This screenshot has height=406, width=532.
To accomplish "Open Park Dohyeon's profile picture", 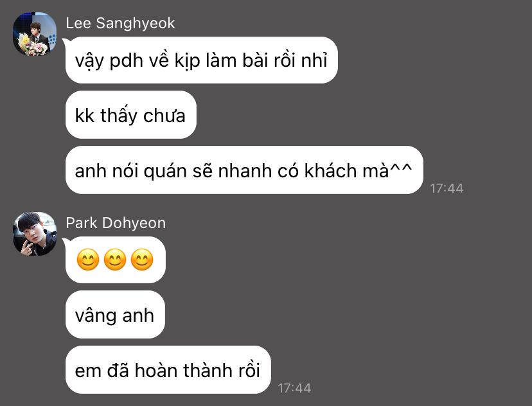I will pos(35,234).
